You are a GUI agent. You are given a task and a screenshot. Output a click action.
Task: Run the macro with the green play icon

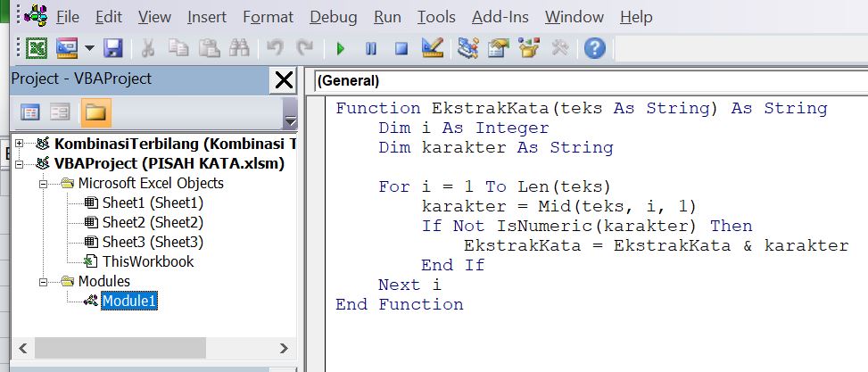pyautogui.click(x=340, y=48)
